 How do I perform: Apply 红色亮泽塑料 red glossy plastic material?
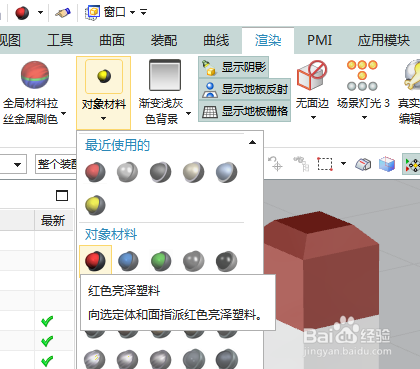pyautogui.click(x=95, y=261)
